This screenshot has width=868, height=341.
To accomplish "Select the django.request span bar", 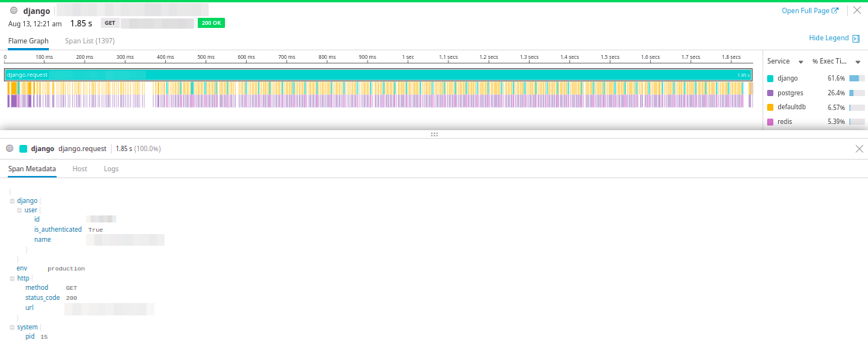I will pos(378,74).
